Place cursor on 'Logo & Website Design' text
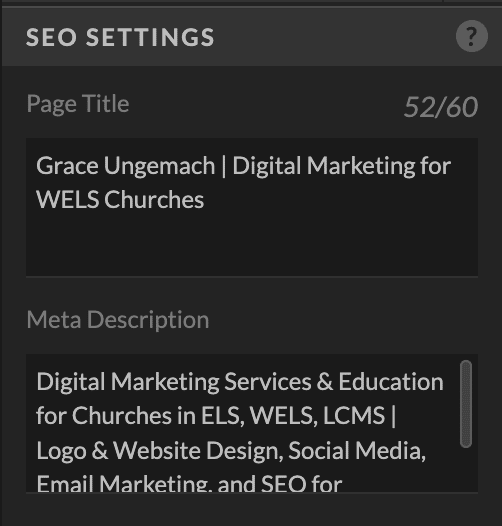Viewport: 502px width, 526px height. [158, 451]
